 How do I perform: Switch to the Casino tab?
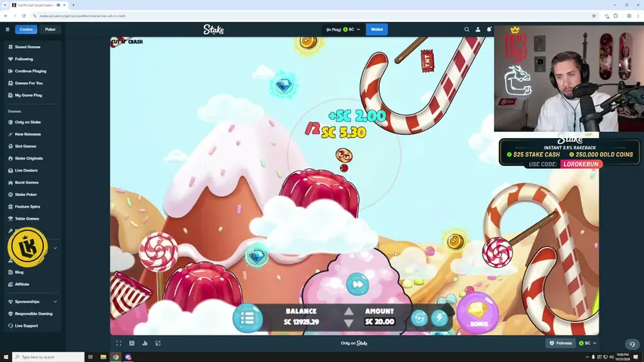pyautogui.click(x=26, y=29)
